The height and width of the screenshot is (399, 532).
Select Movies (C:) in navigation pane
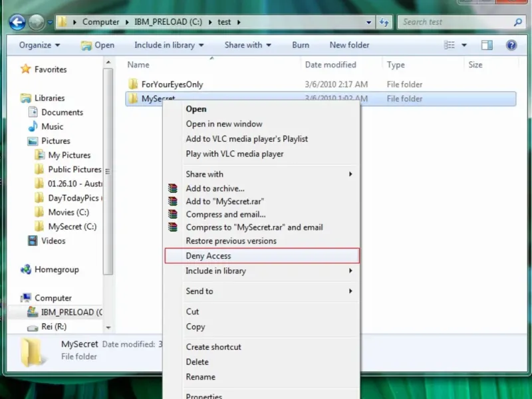click(62, 212)
